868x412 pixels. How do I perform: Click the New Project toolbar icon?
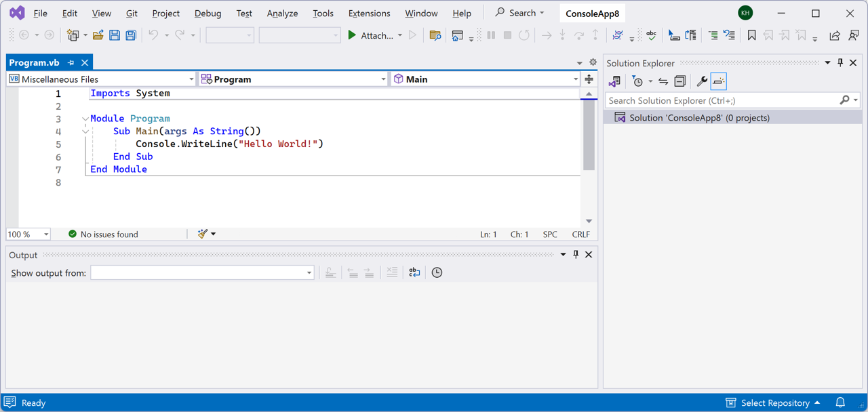73,35
